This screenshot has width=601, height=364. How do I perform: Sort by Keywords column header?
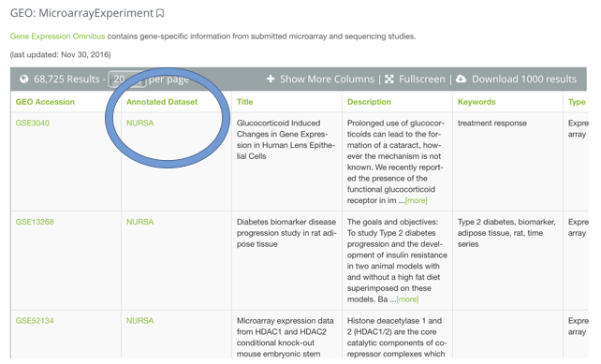pyautogui.click(x=476, y=102)
